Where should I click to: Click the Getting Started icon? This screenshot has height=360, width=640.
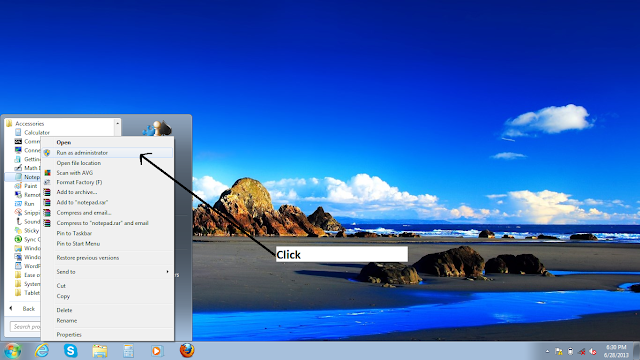coord(18,159)
